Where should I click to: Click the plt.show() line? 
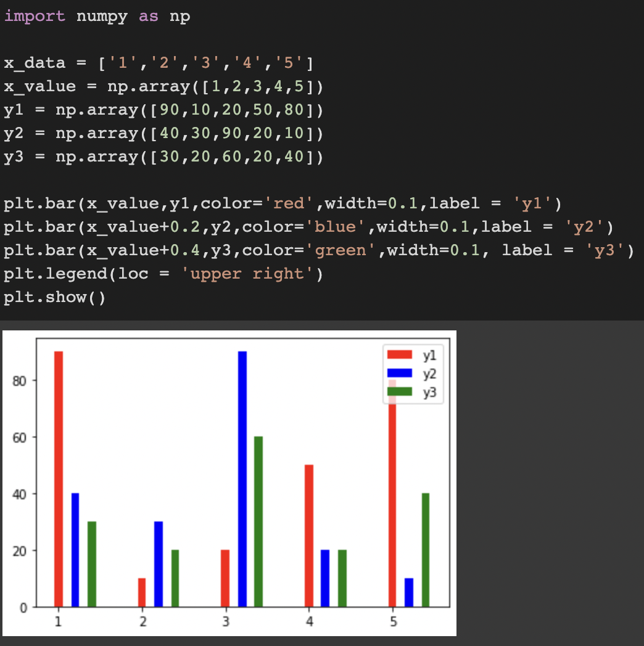click(55, 298)
